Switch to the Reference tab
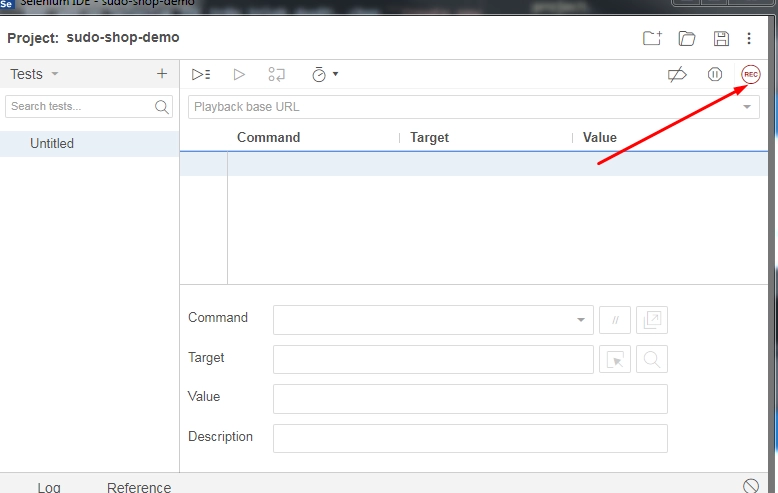 pos(139,487)
